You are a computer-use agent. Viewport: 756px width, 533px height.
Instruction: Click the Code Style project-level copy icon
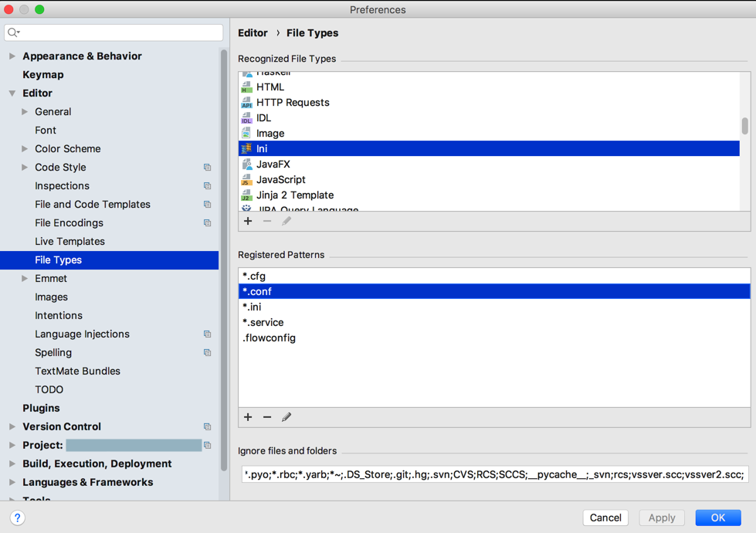coord(207,168)
